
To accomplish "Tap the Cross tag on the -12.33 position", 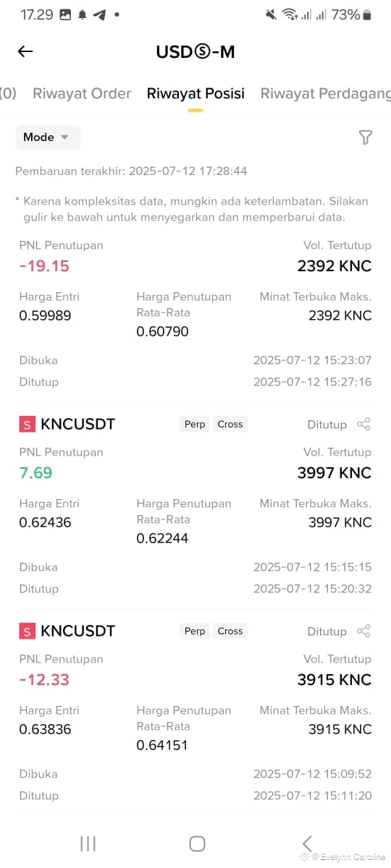I will click(230, 631).
